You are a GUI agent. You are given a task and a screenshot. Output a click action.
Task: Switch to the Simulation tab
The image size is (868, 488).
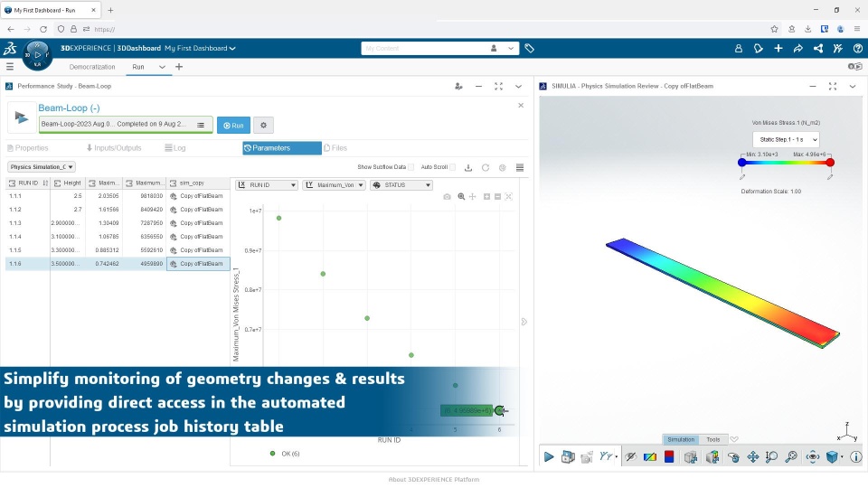click(x=681, y=439)
